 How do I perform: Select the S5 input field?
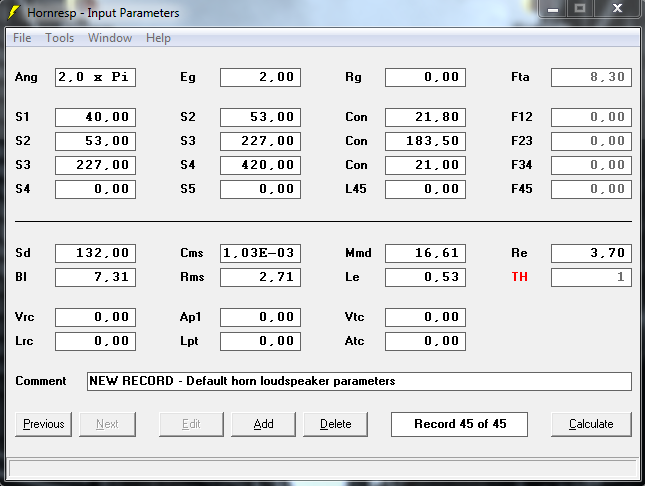click(x=260, y=189)
